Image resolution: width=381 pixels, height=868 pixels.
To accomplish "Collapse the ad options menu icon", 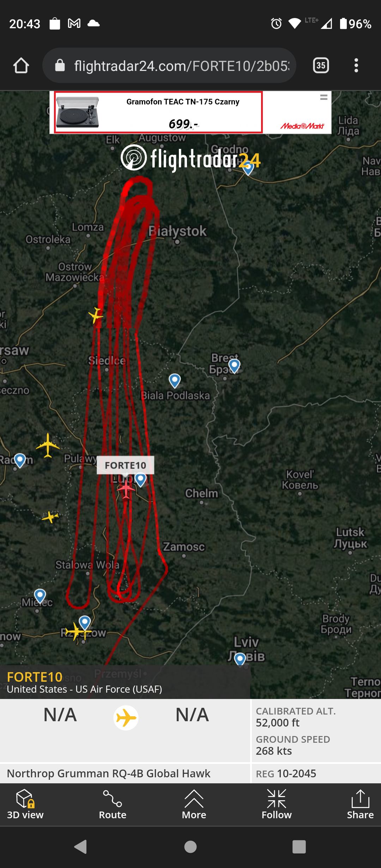I will click(x=323, y=97).
